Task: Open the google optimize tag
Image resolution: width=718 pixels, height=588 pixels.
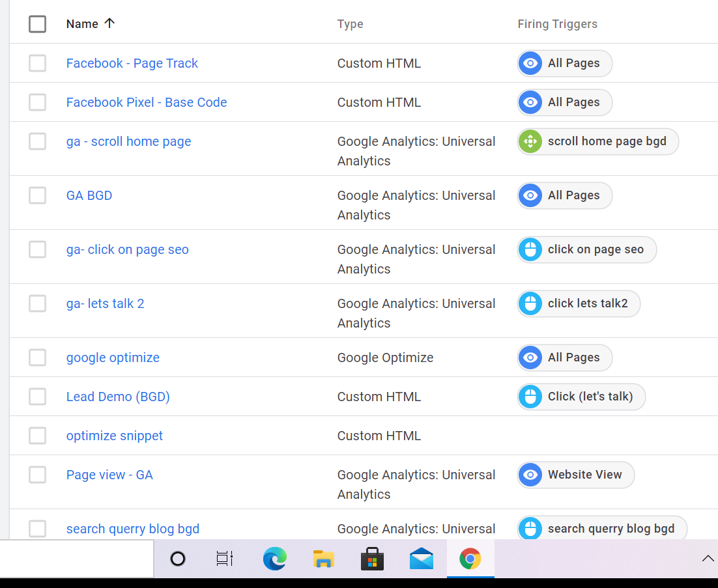Action: (113, 357)
